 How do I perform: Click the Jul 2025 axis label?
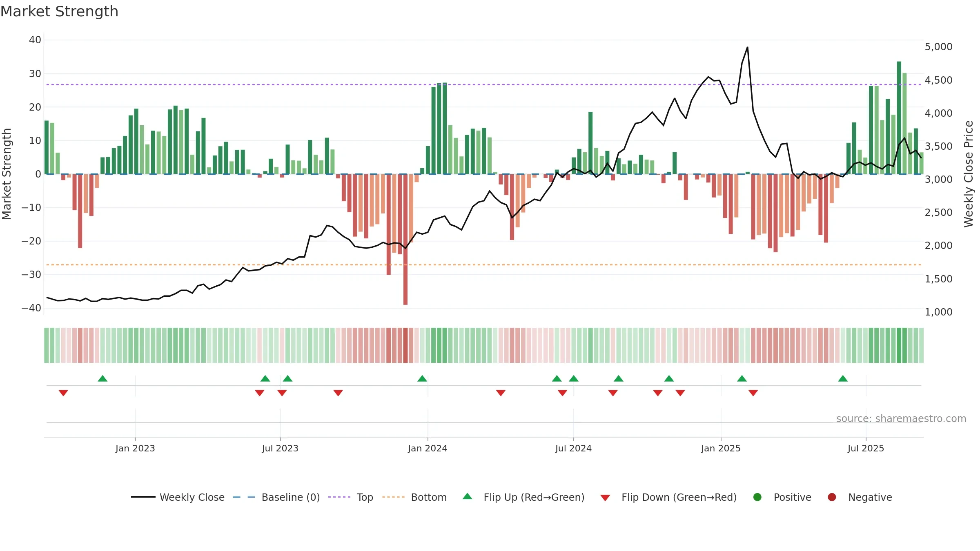(x=866, y=449)
